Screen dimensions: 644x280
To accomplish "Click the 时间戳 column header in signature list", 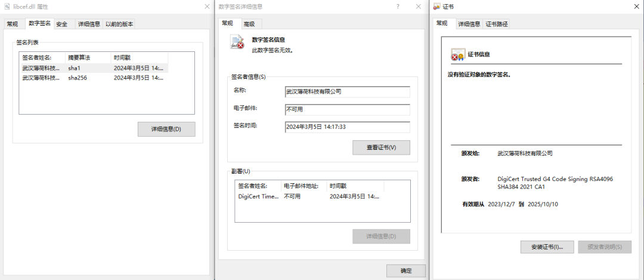I will (139, 57).
